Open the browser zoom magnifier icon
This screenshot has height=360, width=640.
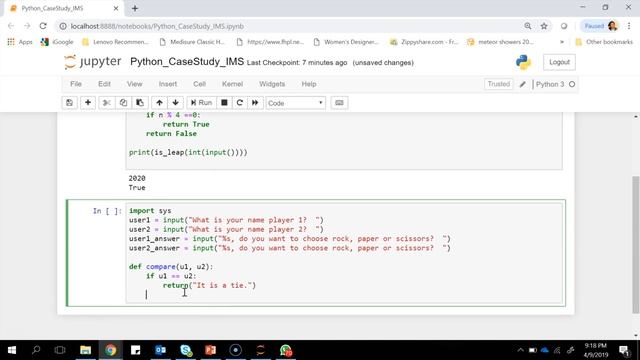click(x=528, y=26)
